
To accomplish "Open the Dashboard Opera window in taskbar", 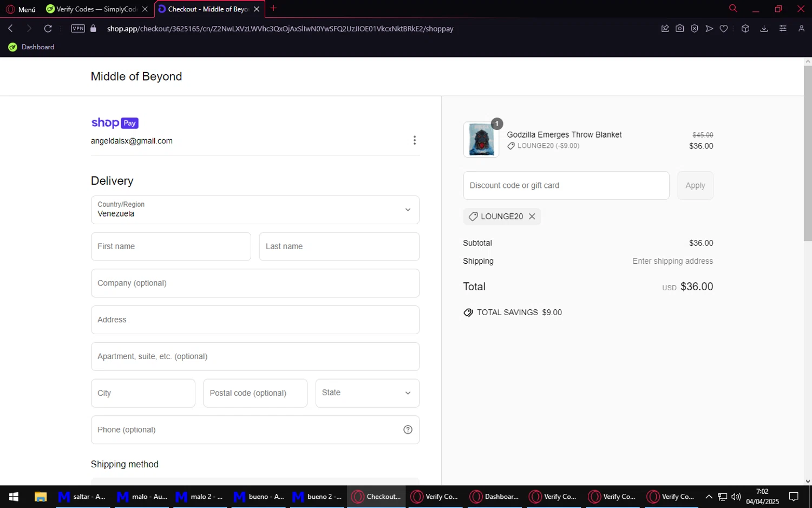I will click(x=494, y=497).
